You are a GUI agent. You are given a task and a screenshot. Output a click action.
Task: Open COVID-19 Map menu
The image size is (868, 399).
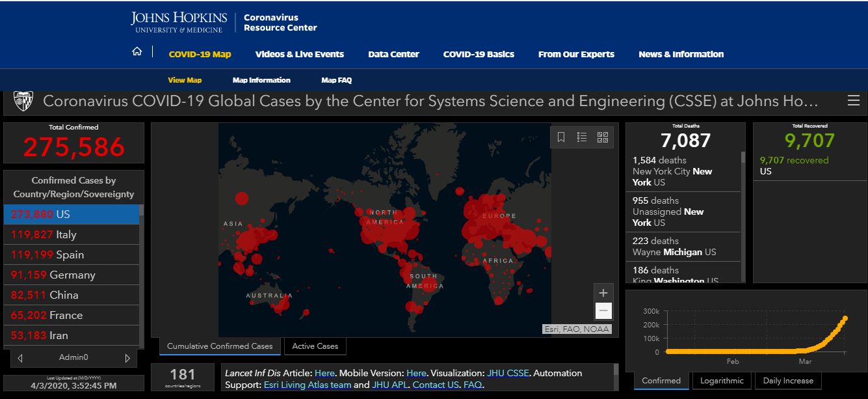tap(200, 54)
